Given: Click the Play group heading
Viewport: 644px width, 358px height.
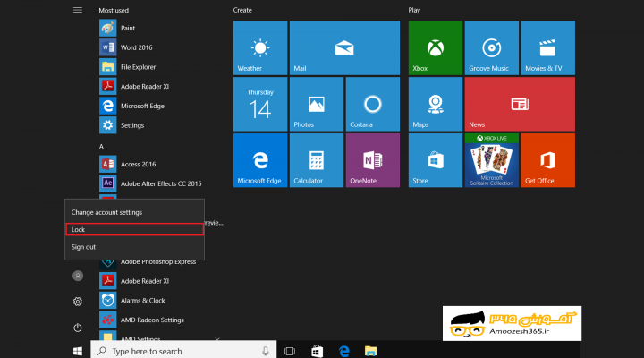Looking at the screenshot, I should click(414, 10).
